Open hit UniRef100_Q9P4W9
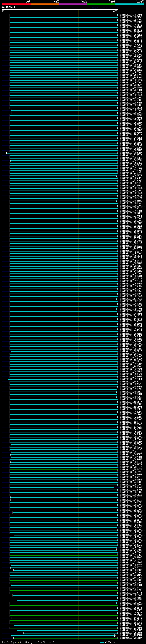Image resolution: width=146 pixels, height=644 pixels. [131, 20]
